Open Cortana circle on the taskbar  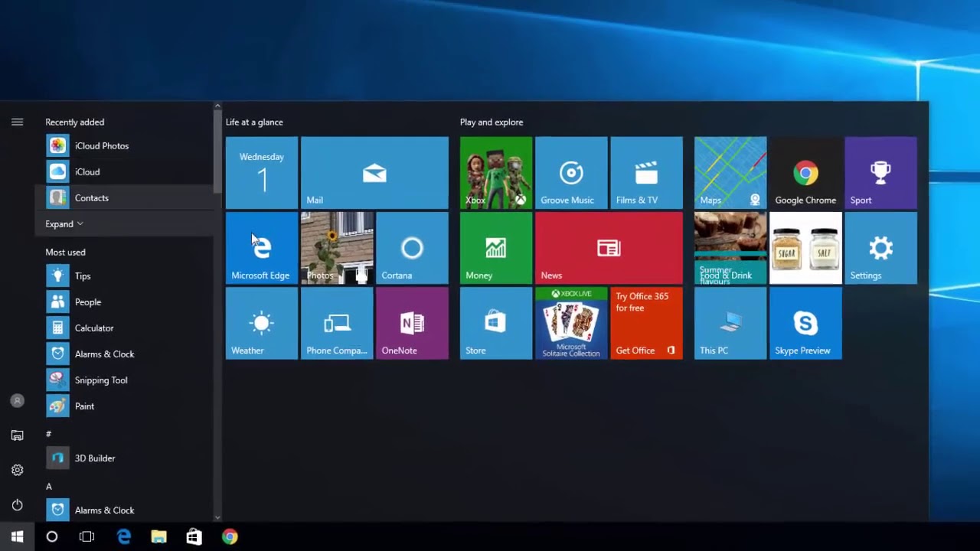click(52, 536)
